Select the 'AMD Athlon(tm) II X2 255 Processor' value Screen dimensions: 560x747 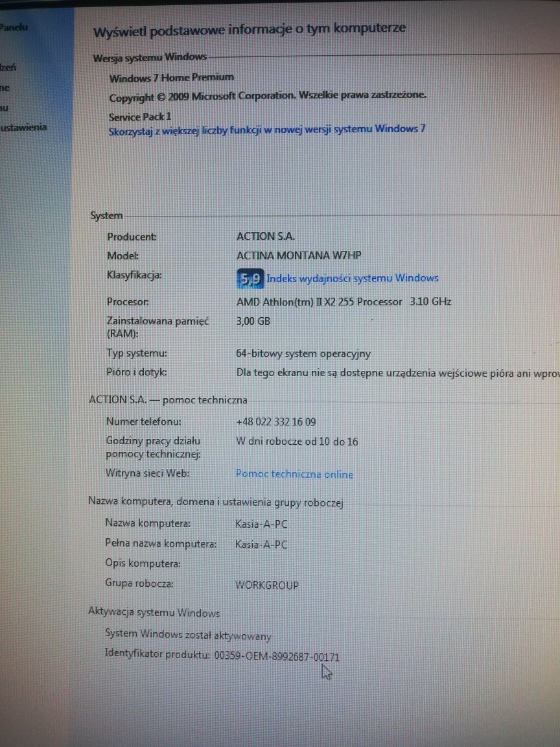tap(320, 302)
